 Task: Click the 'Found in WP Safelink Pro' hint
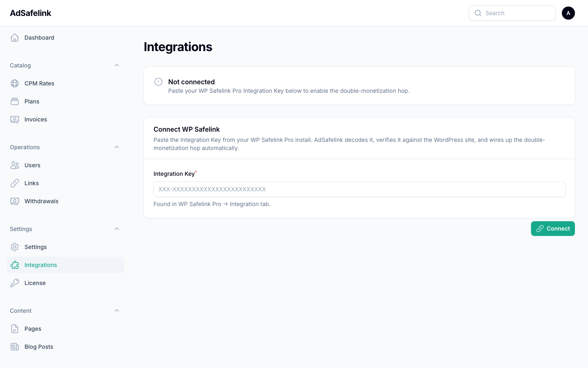[x=212, y=204]
